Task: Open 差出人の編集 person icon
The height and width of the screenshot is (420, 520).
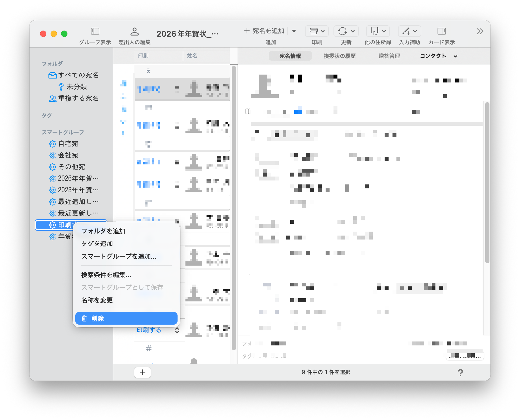Action: tap(134, 32)
